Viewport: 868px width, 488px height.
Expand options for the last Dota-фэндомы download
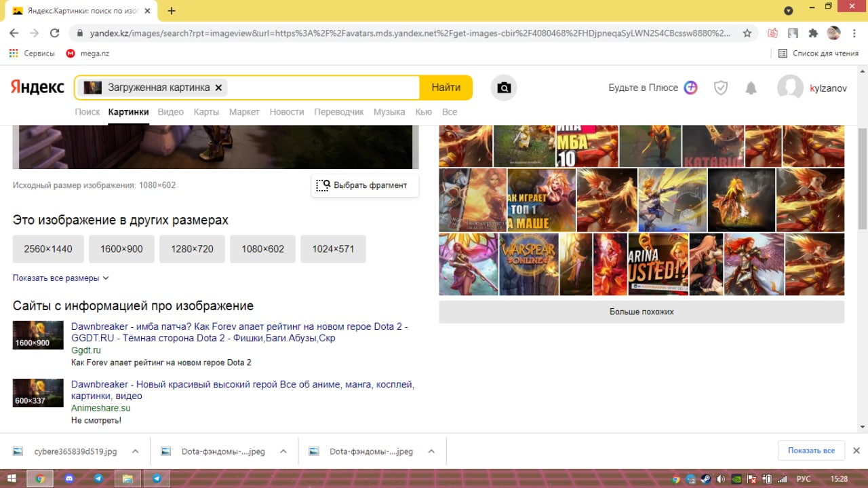(431, 451)
